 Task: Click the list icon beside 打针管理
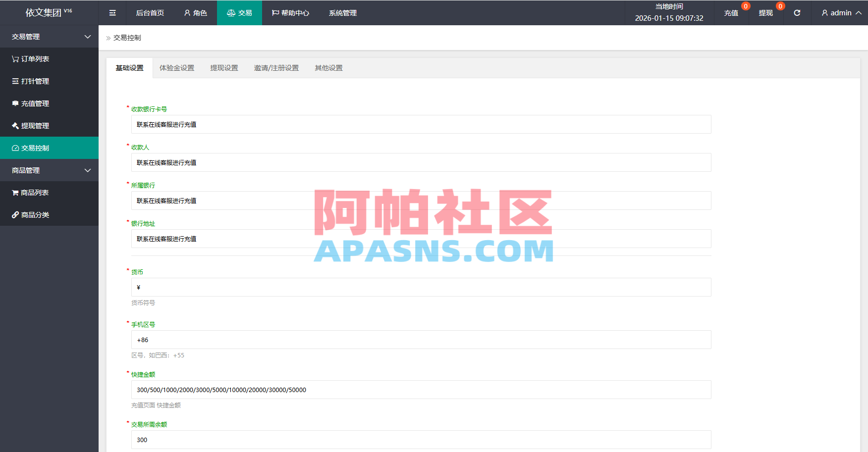[x=15, y=81]
